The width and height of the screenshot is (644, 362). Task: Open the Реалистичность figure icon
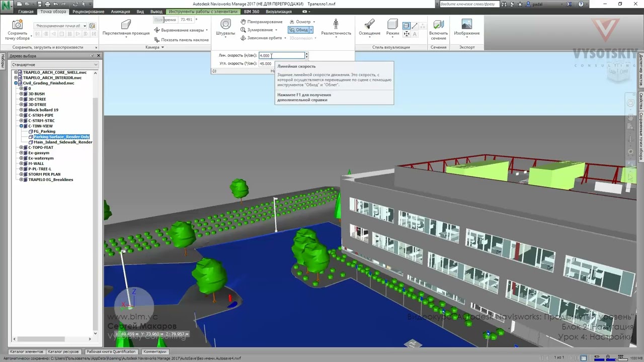(x=336, y=24)
